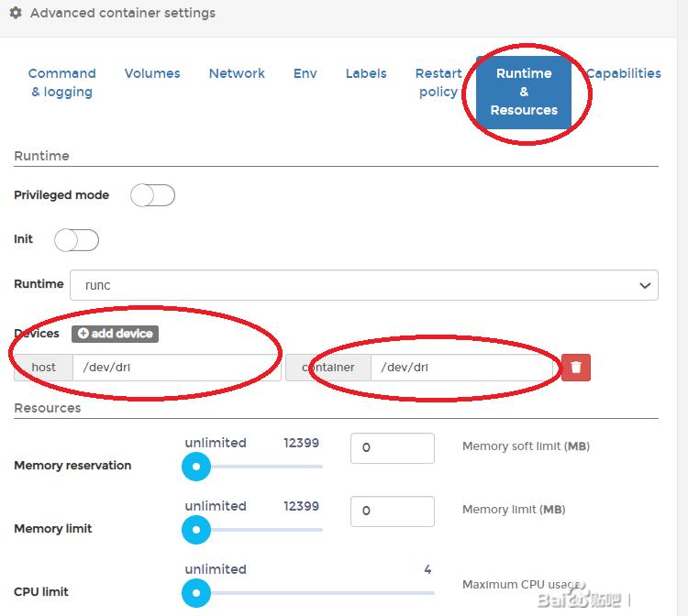The width and height of the screenshot is (688, 616).
Task: Open the Labels tab
Action: tap(366, 73)
